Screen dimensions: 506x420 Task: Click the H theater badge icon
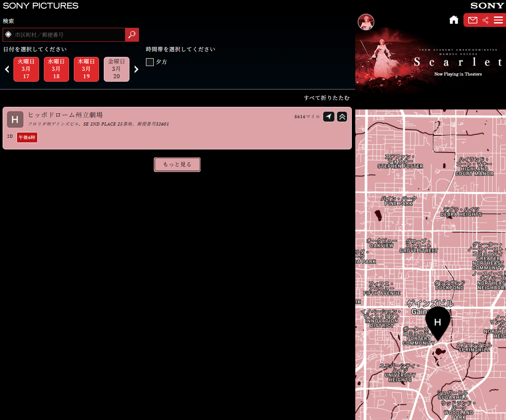(x=15, y=119)
